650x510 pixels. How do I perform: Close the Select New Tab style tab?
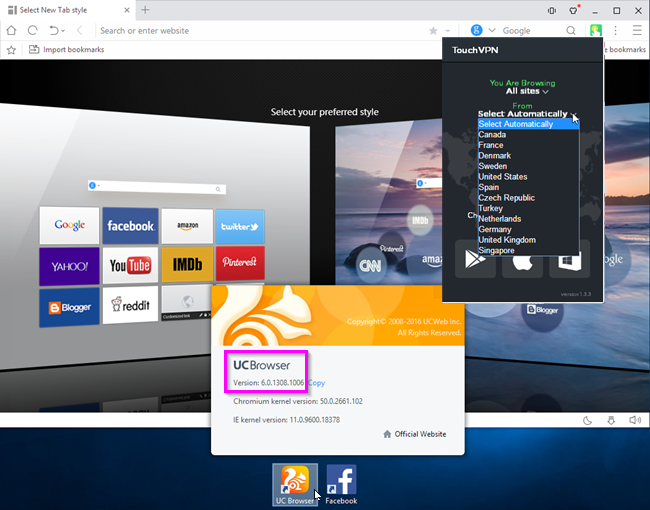tap(127, 10)
